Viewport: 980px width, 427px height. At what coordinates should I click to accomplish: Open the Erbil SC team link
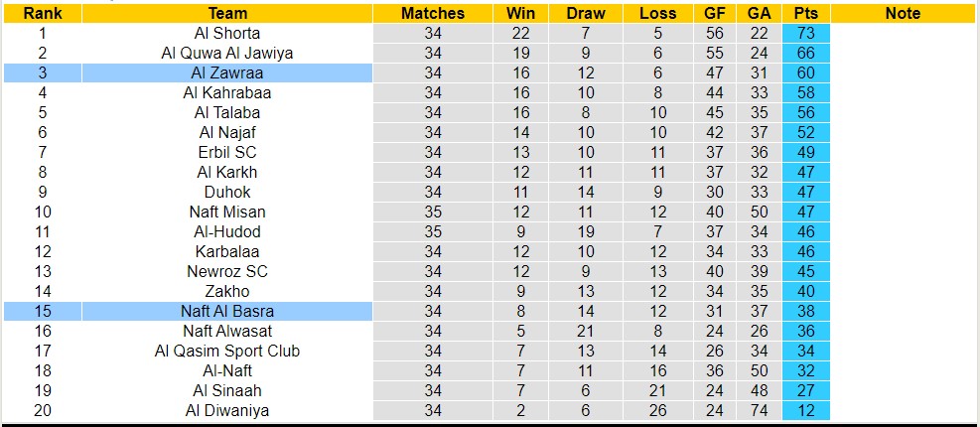tap(227, 152)
